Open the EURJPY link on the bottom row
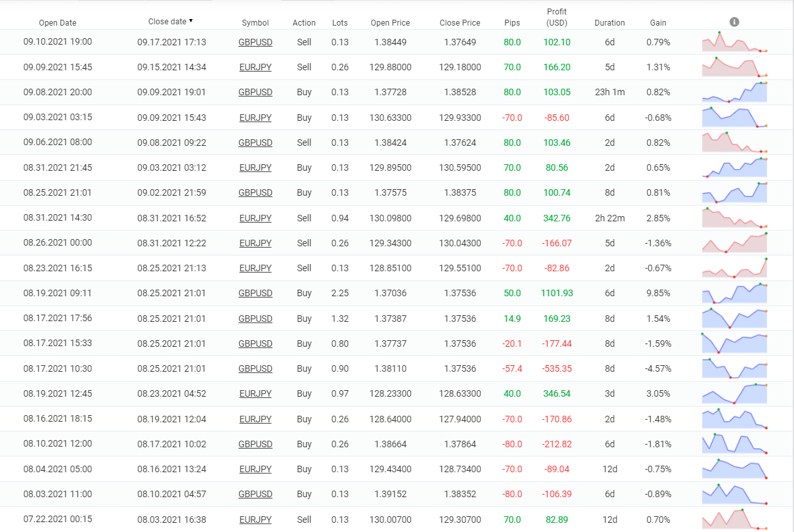The width and height of the screenshot is (794, 532). click(x=255, y=519)
